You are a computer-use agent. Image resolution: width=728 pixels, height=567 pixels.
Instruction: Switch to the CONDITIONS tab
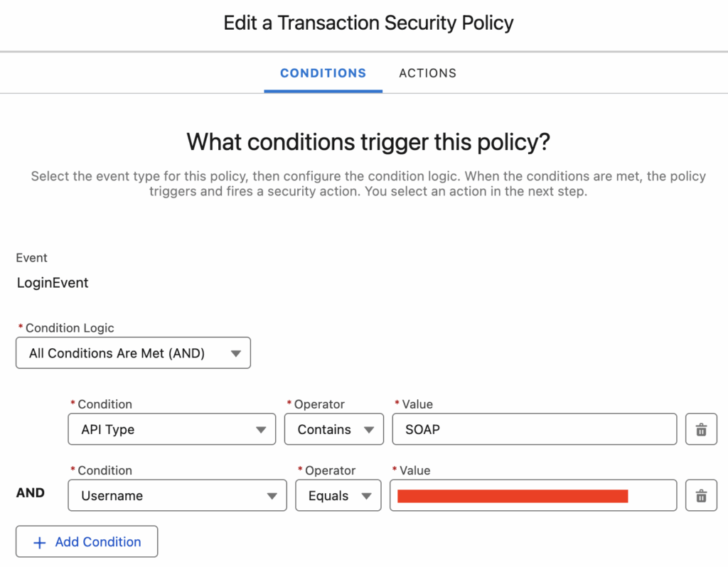pos(323,73)
